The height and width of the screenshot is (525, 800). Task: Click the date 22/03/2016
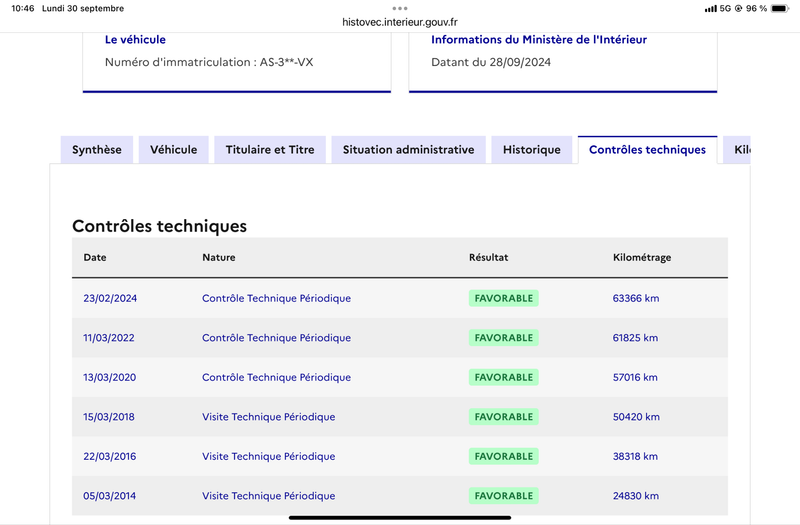[110, 456]
